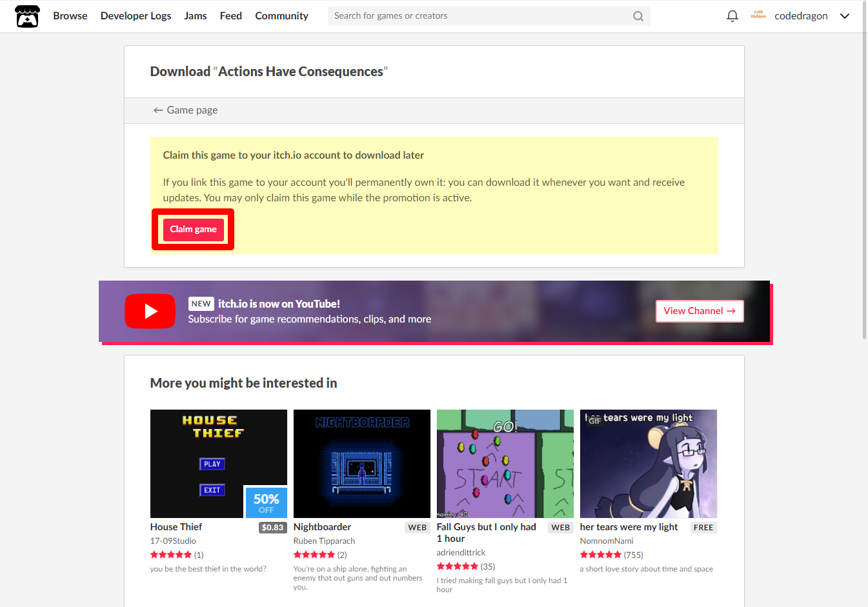Image resolution: width=868 pixels, height=607 pixels.
Task: Open Fall Guys game thumbnail
Action: [x=505, y=464]
